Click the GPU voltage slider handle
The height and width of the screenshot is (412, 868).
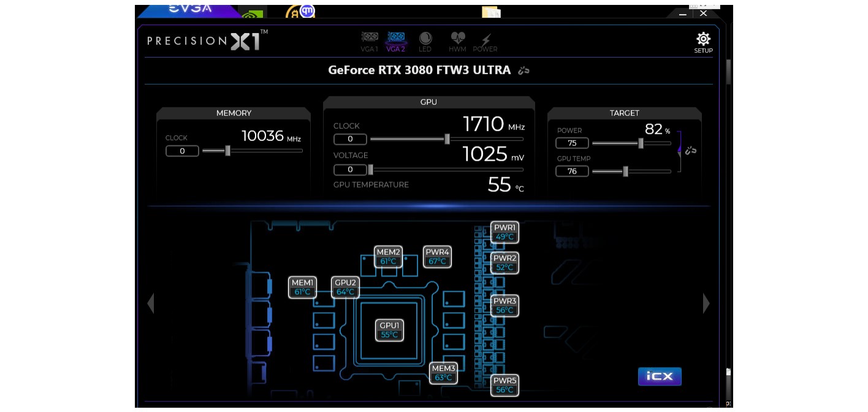[x=370, y=169]
